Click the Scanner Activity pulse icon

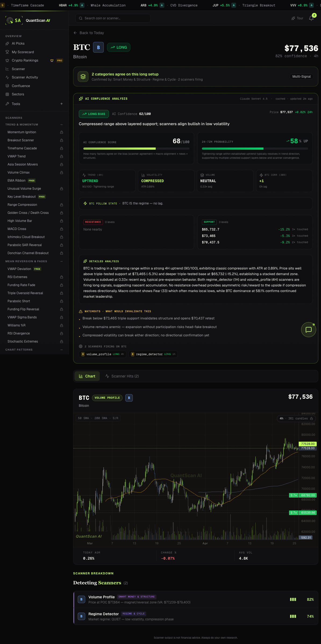7,77
